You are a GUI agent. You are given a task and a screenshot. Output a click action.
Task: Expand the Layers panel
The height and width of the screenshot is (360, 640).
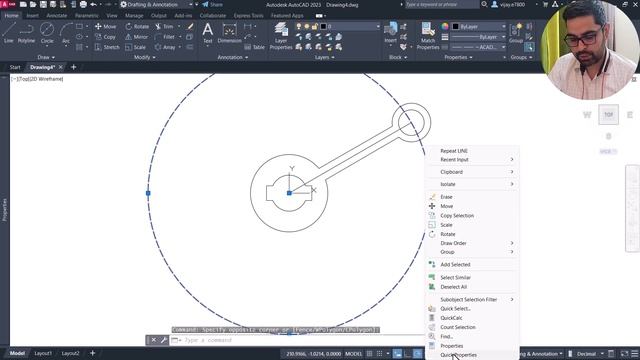point(324,58)
